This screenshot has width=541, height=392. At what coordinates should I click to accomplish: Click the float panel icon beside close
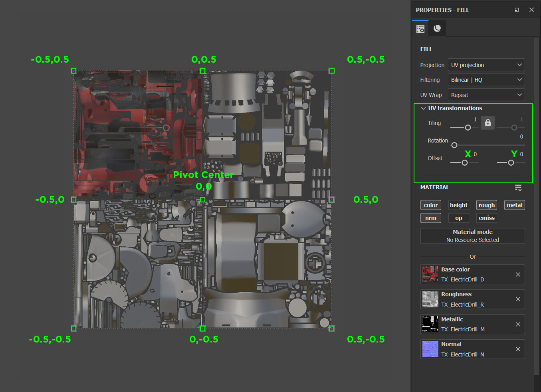(x=517, y=10)
